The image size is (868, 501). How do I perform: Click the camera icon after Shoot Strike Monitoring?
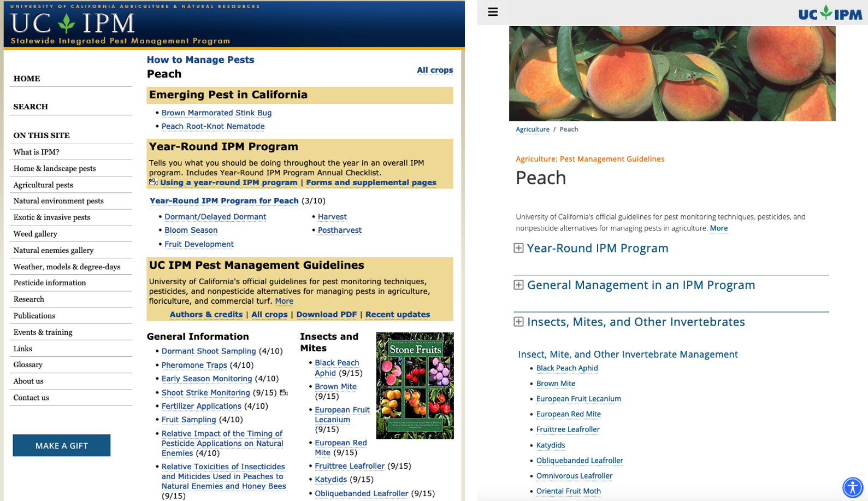coord(284,392)
